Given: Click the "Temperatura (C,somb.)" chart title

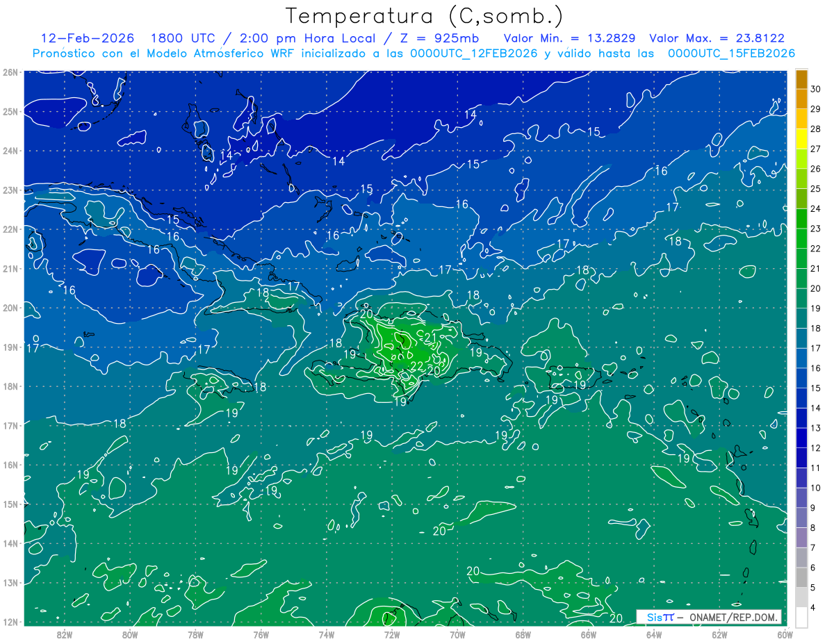Looking at the screenshot, I should click(425, 16).
